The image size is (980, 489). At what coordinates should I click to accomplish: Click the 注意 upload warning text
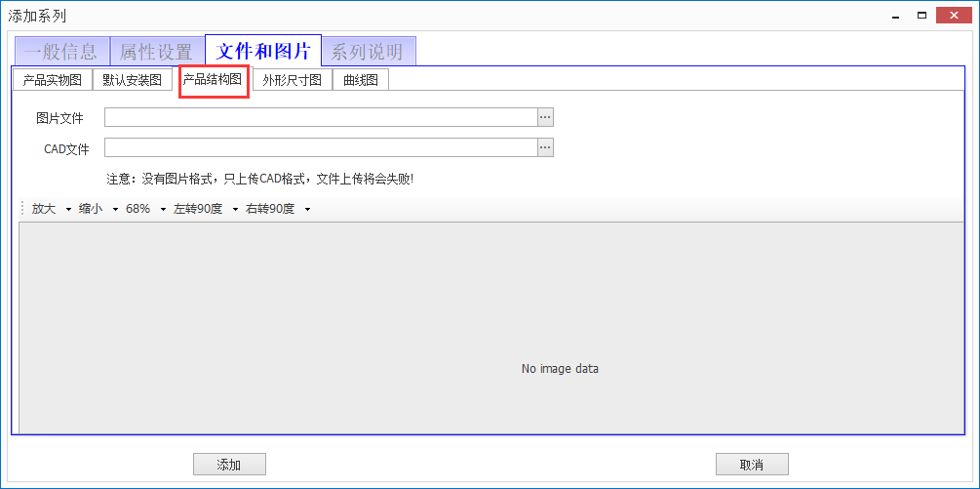[260, 179]
